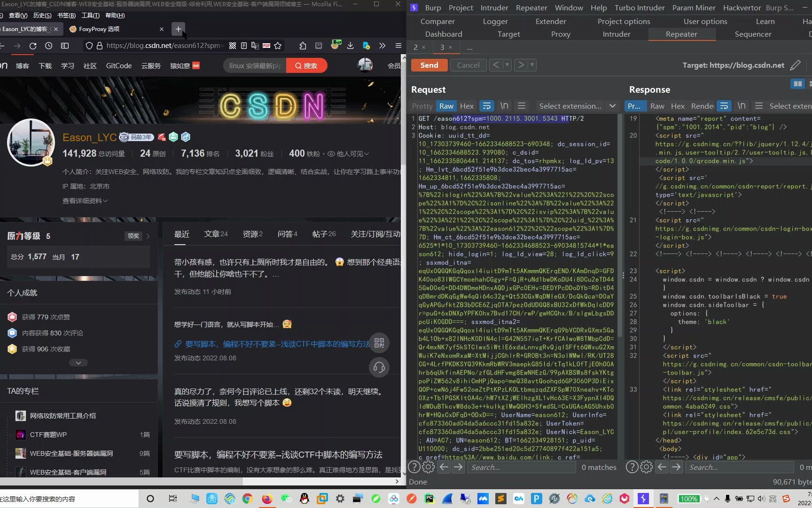The height and width of the screenshot is (508, 812).
Task: Click the headset customer service icon
Action: click(379, 367)
